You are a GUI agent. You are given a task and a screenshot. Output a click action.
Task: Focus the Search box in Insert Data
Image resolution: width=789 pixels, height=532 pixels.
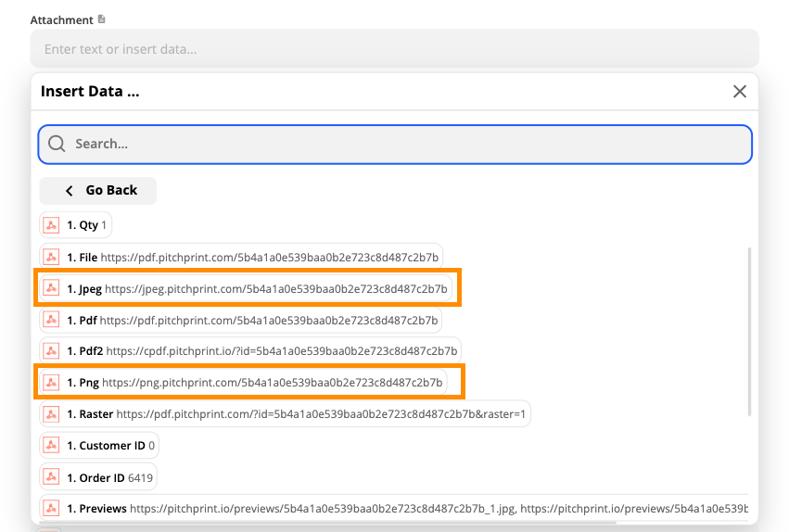click(395, 145)
